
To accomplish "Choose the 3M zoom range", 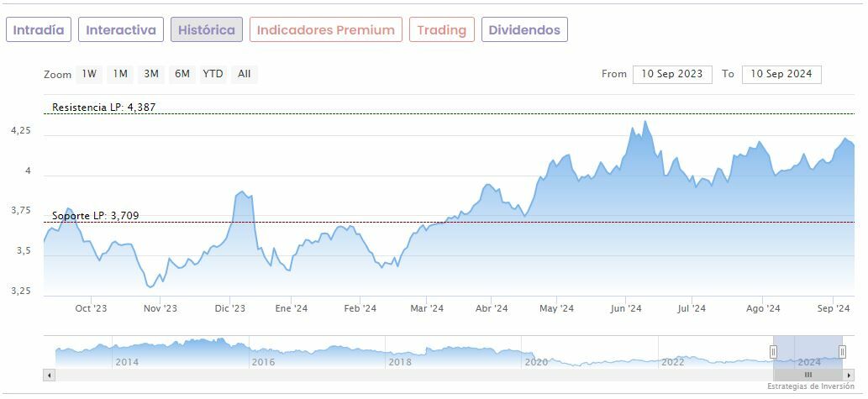I will pyautogui.click(x=151, y=74).
